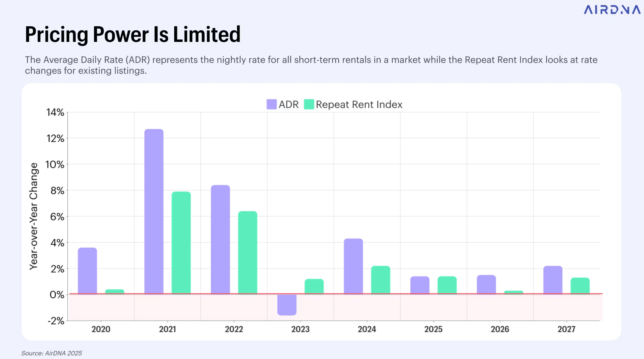Click the Pricing Power Is Limited heading
644x359 pixels.
(x=133, y=34)
